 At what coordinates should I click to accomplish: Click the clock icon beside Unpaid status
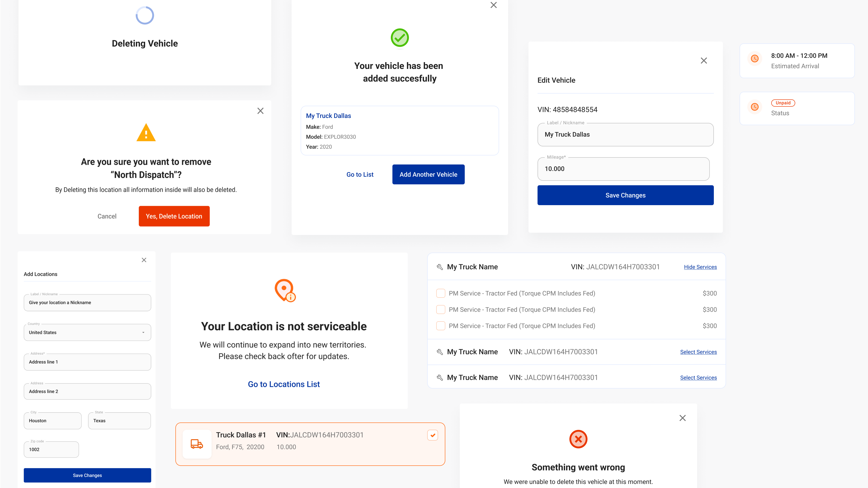point(755,107)
